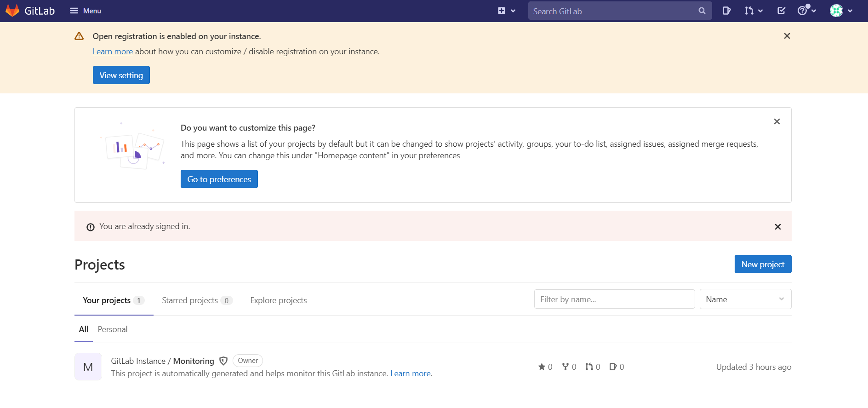Image resolution: width=868 pixels, height=408 pixels.
Task: Click the GitLab fox logo
Action: pos(12,11)
